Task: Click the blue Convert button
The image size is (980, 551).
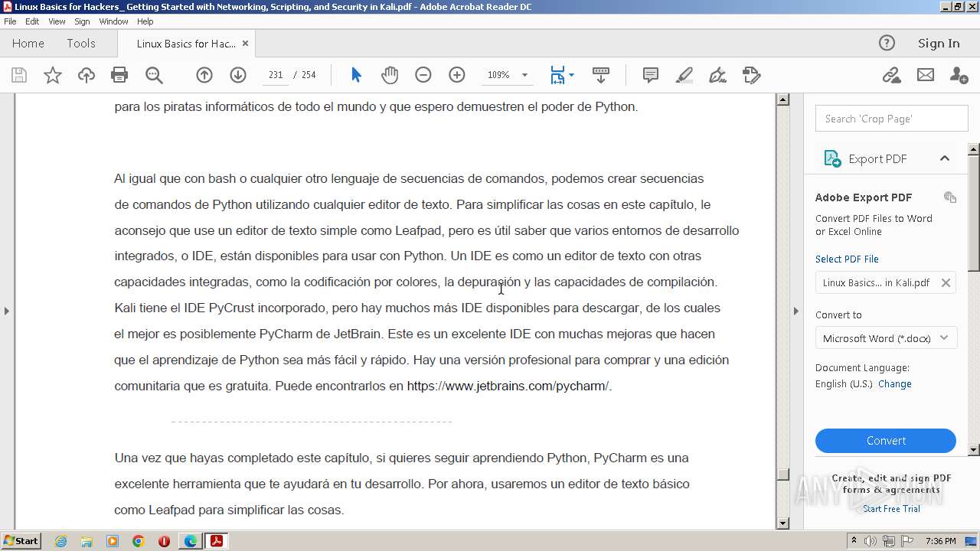Action: 886,441
